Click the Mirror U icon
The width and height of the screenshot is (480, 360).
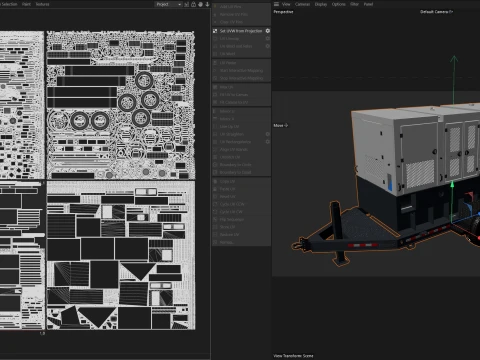pyautogui.click(x=215, y=111)
